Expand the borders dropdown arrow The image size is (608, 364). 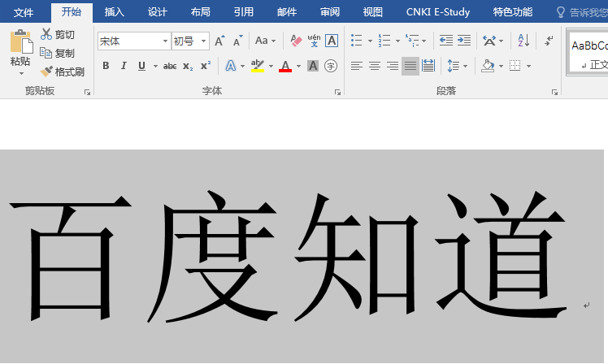(x=528, y=67)
